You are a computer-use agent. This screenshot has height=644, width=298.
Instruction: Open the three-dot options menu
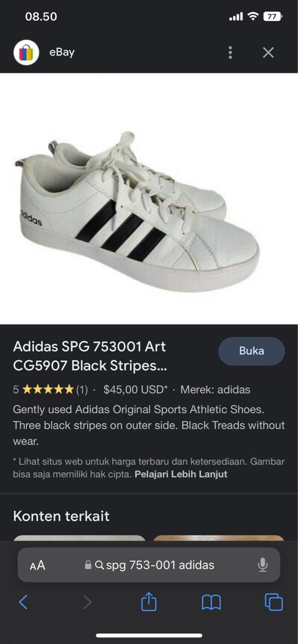pos(230,52)
